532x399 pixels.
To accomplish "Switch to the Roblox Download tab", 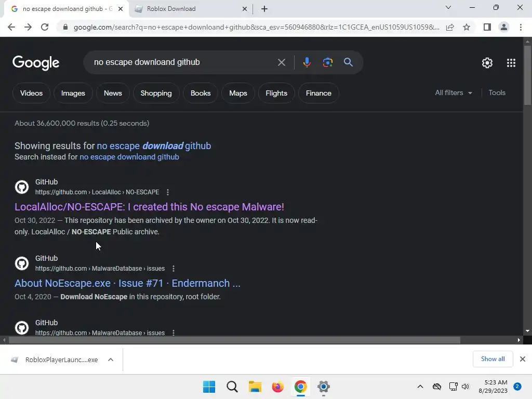I will pyautogui.click(x=191, y=9).
